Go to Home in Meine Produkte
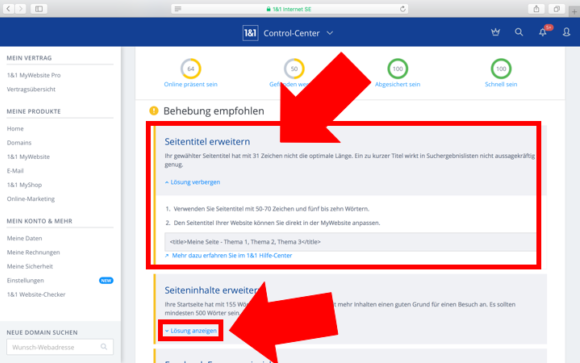Viewport: 580px width, 363px height. click(x=15, y=128)
